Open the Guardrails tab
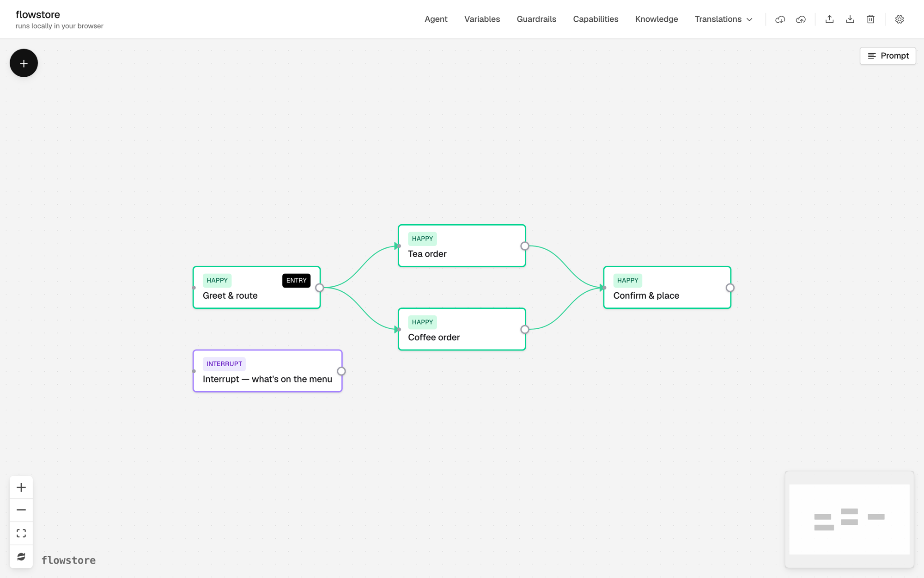Image resolution: width=924 pixels, height=578 pixels. [536, 19]
